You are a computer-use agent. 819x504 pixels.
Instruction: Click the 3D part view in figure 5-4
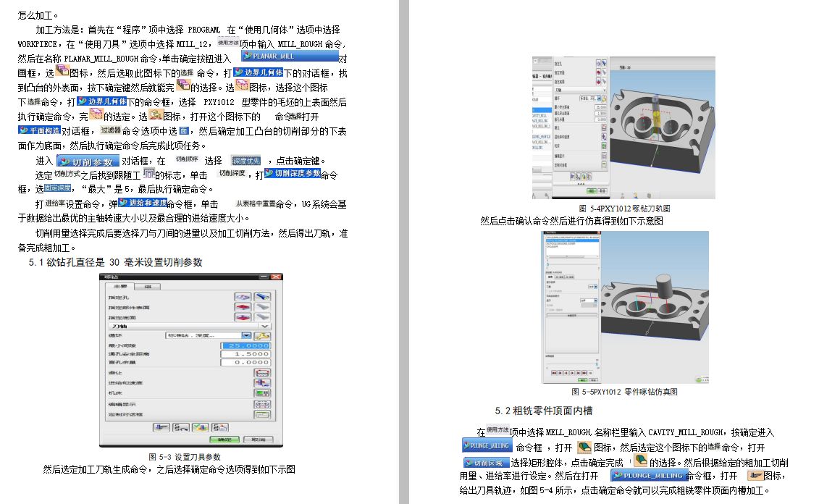coord(663,127)
